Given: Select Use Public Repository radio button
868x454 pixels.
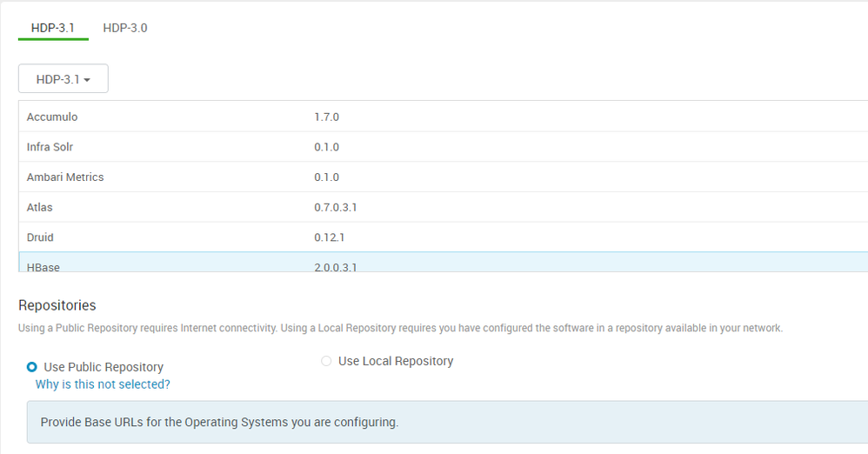Looking at the screenshot, I should click(32, 367).
